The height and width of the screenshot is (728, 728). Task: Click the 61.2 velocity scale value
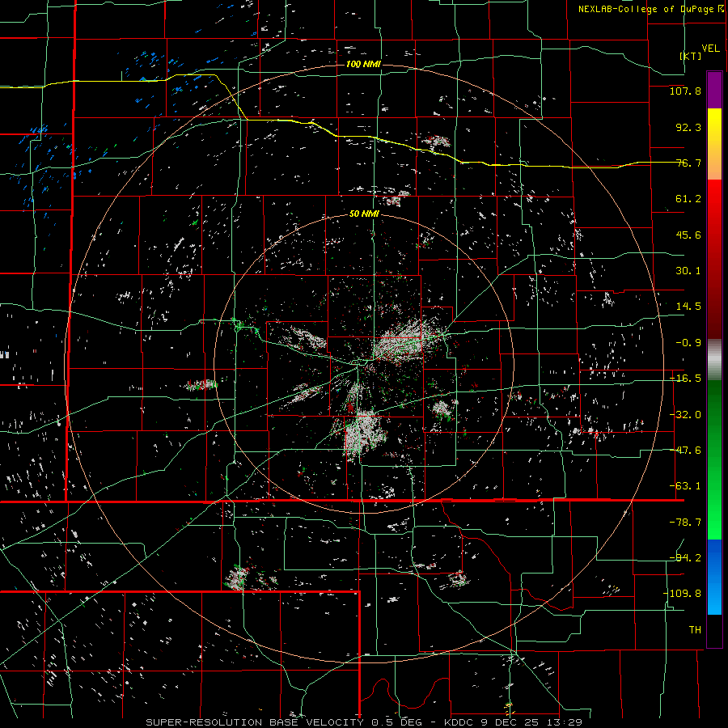[688, 199]
